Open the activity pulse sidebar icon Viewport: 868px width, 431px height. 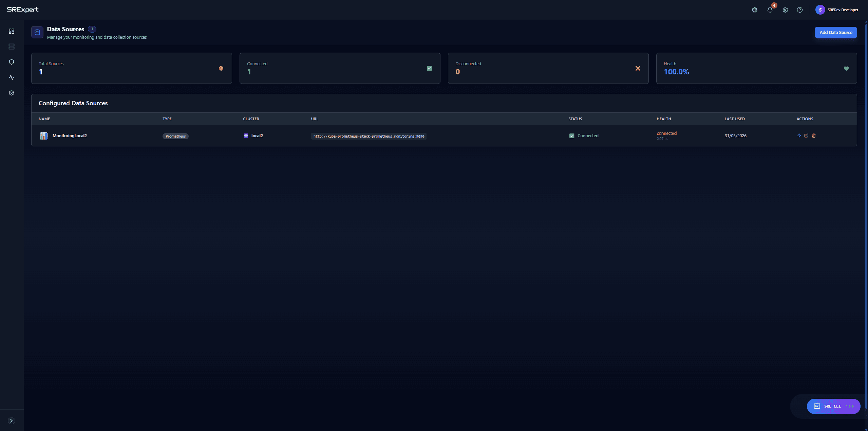[12, 77]
